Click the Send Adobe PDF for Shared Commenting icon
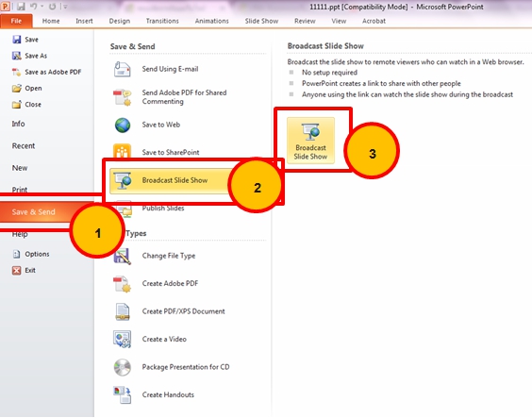This screenshot has width=532, height=418. [x=123, y=97]
